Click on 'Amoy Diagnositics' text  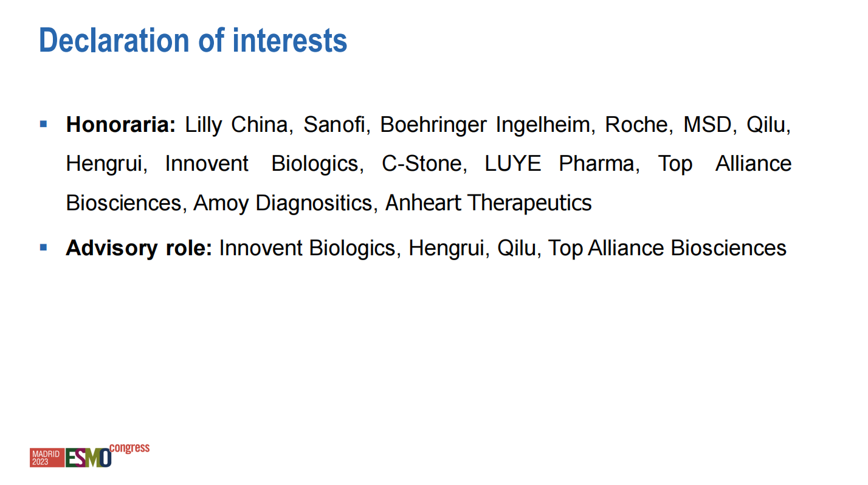[283, 203]
